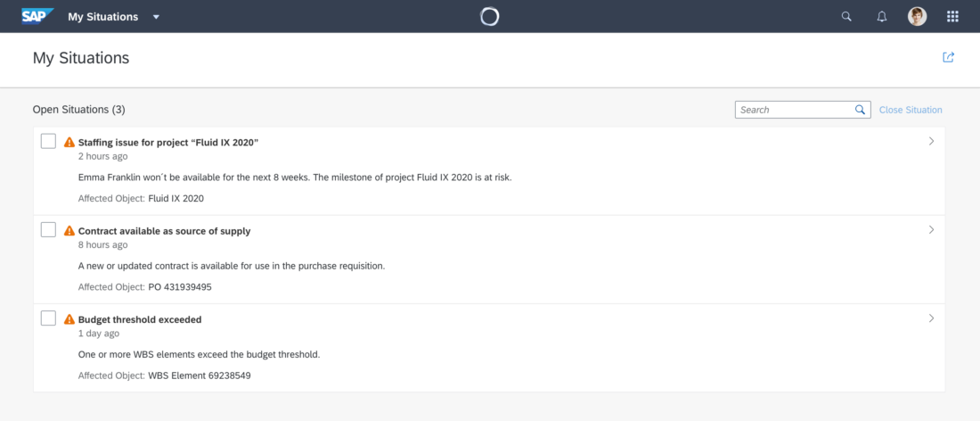The image size is (980, 421).
Task: Focus the Search input field
Action: (x=793, y=110)
